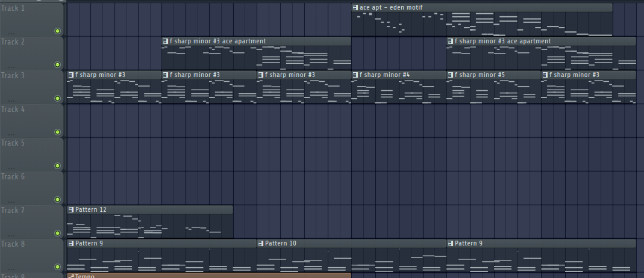This screenshot has height=278, width=644.
Task: Click the note preview of Pattern 10 clip
Action: point(351,259)
